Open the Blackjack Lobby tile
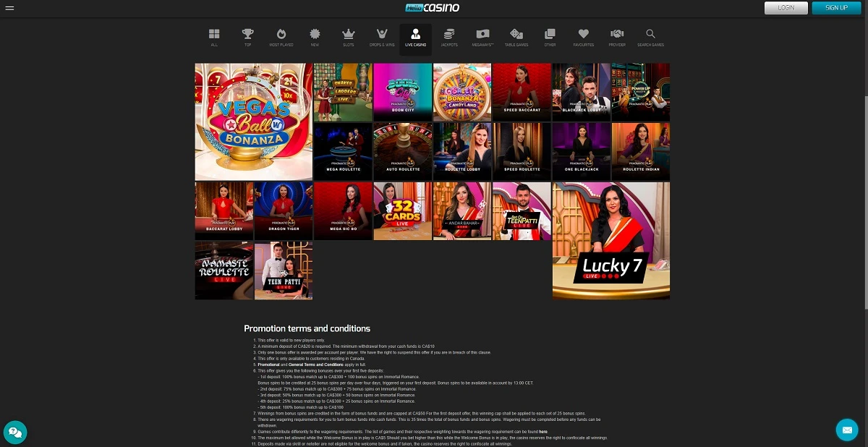 point(582,92)
